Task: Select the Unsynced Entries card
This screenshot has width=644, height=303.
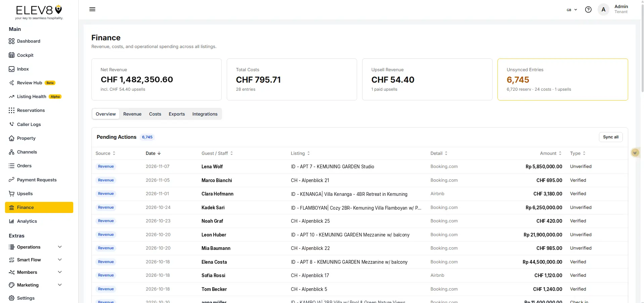Action: coord(563,79)
